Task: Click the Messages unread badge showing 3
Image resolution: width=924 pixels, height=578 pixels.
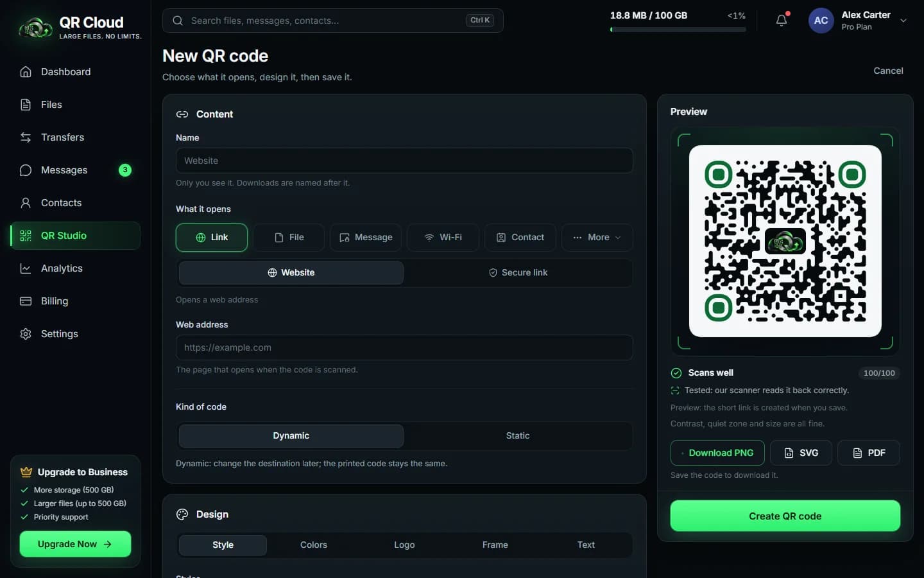Action: (125, 170)
